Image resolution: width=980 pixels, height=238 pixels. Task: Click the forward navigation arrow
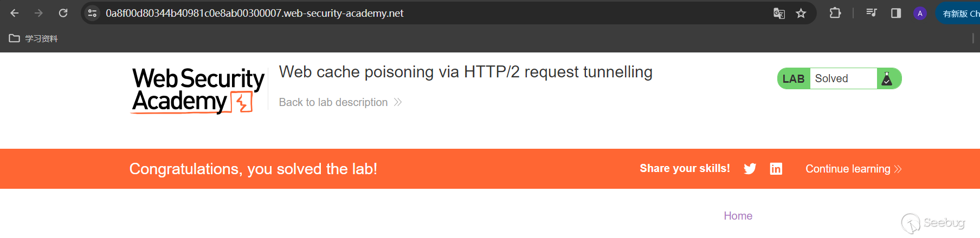tap(38, 13)
